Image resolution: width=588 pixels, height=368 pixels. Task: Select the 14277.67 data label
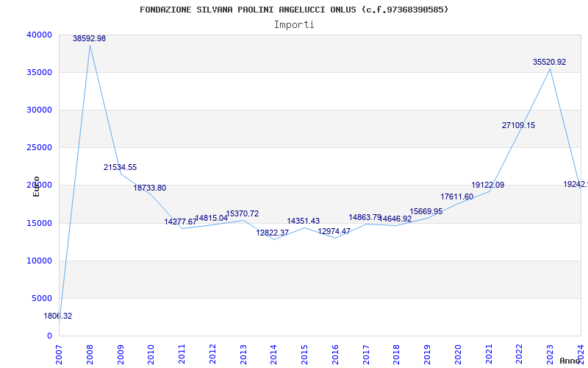180,222
